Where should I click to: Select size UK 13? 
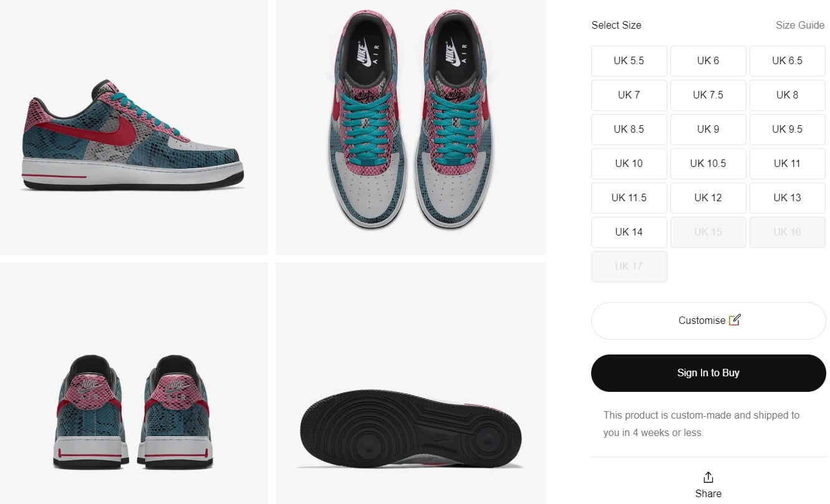point(787,198)
